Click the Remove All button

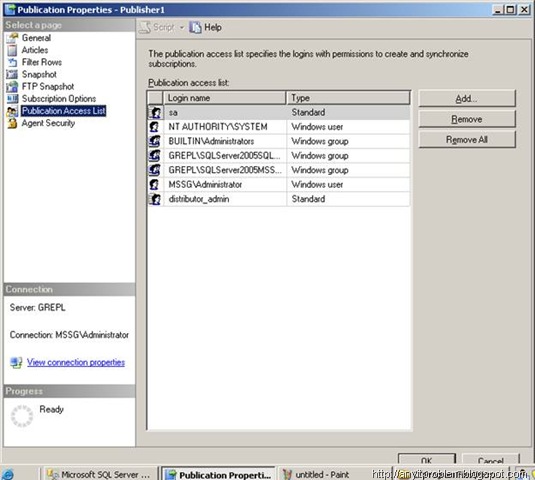tap(467, 140)
